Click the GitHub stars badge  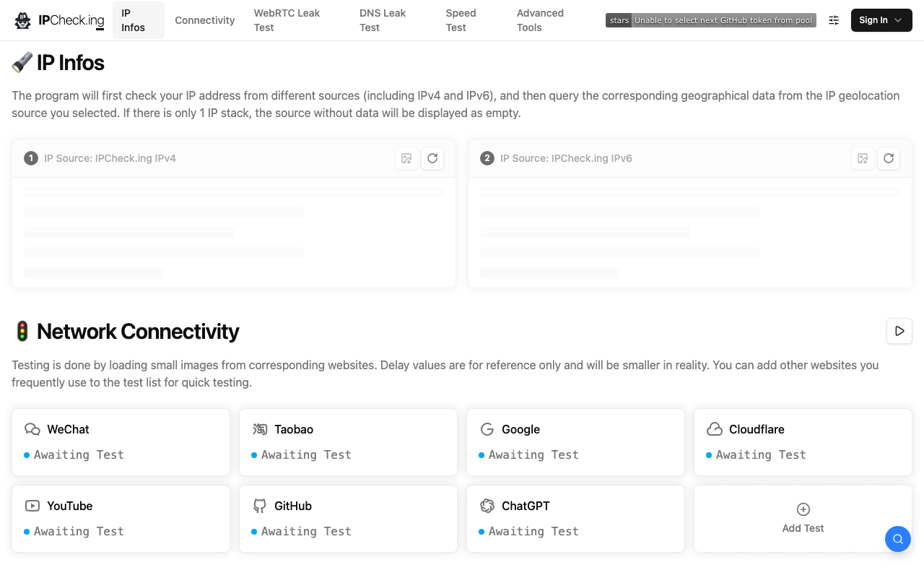click(711, 20)
